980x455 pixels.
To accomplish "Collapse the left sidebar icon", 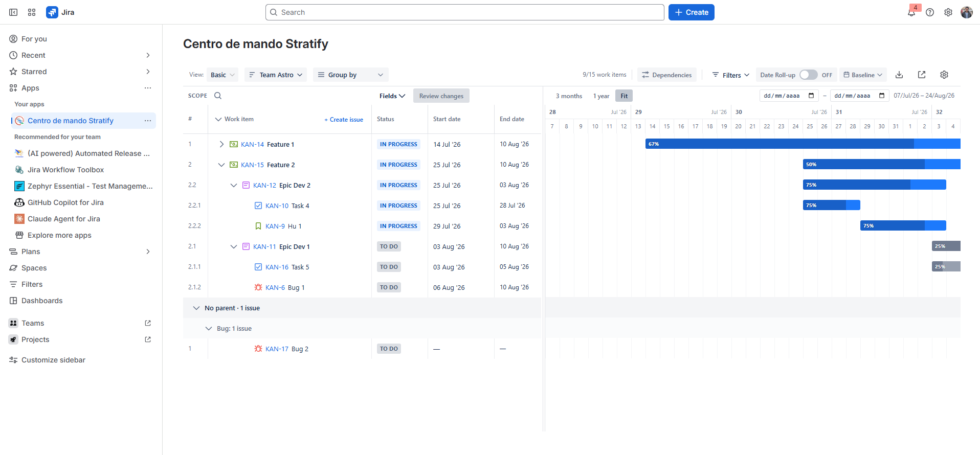I will click(13, 12).
